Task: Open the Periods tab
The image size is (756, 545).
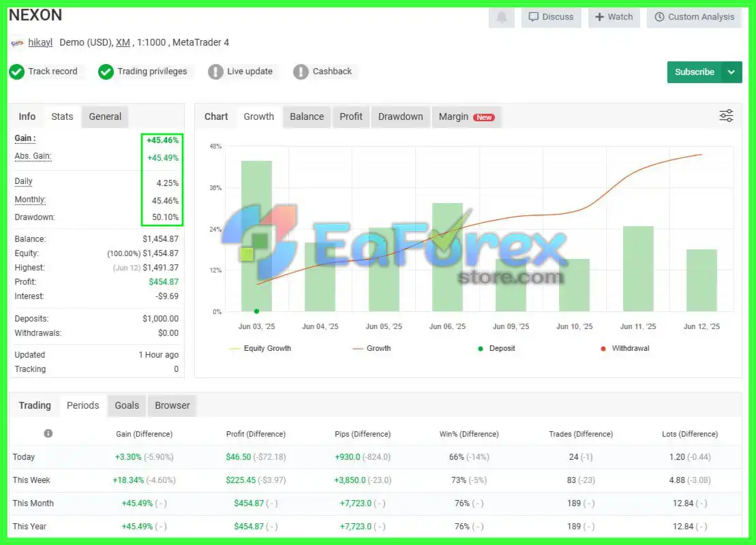Action: 83,406
